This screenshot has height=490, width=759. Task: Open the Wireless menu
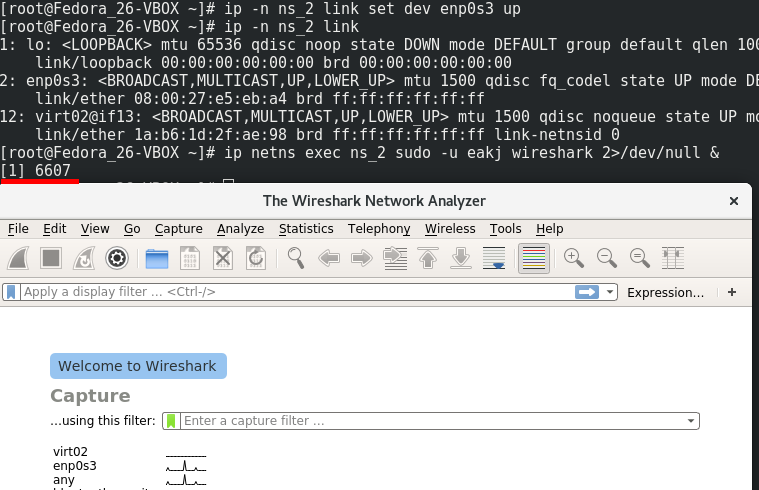click(x=450, y=229)
